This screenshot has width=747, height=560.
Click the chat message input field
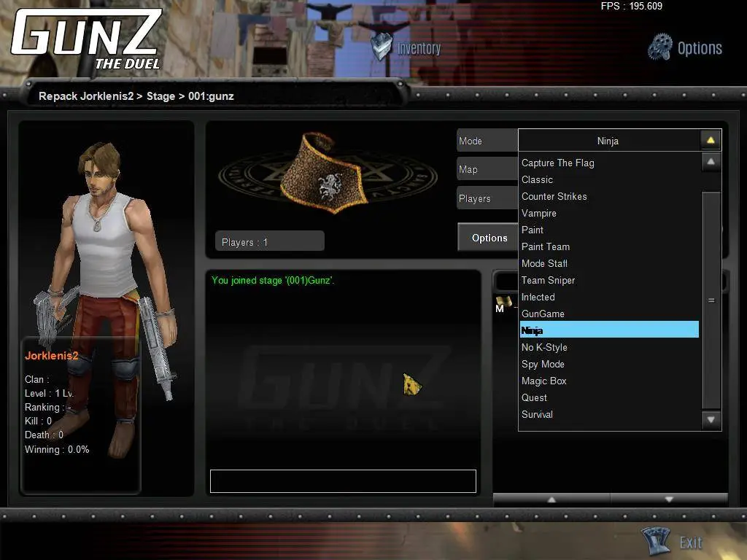(x=343, y=481)
